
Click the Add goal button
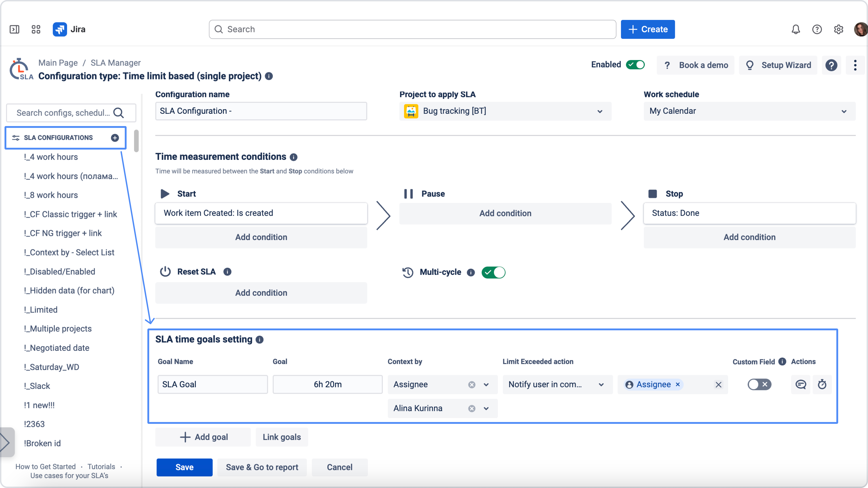click(x=203, y=437)
